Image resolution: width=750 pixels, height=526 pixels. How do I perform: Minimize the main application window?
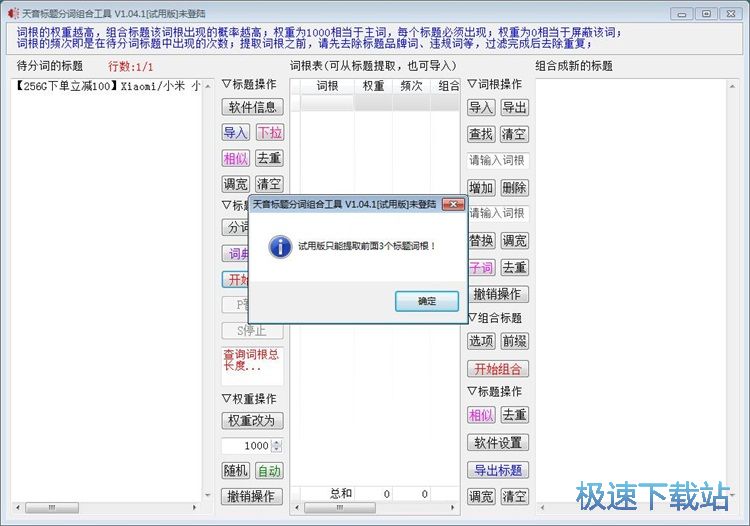[x=681, y=14]
